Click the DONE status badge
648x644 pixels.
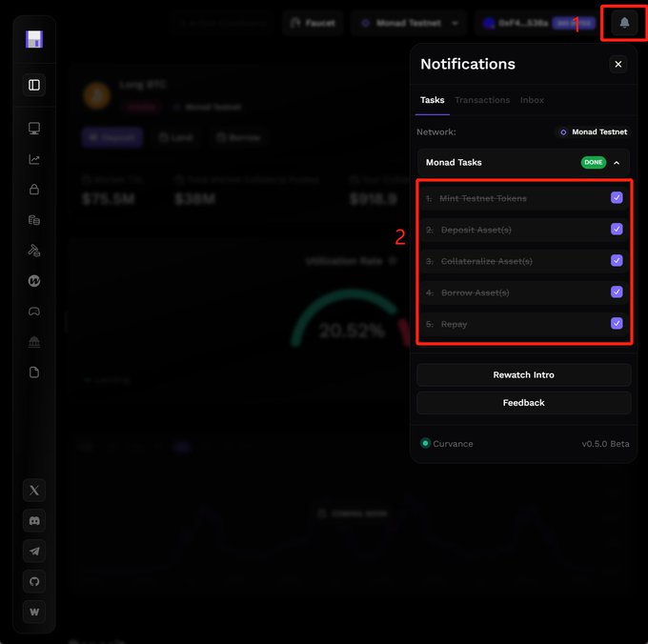tap(593, 162)
